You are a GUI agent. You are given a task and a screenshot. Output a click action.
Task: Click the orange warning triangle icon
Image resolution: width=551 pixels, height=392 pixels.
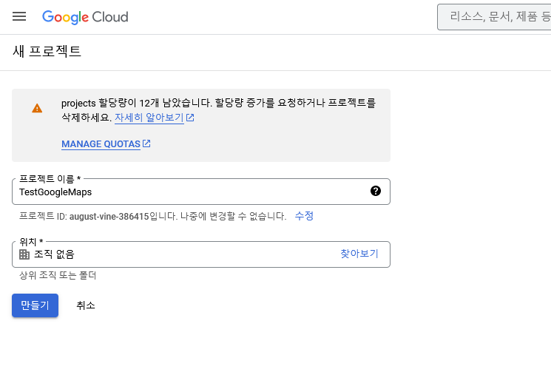pyautogui.click(x=37, y=108)
